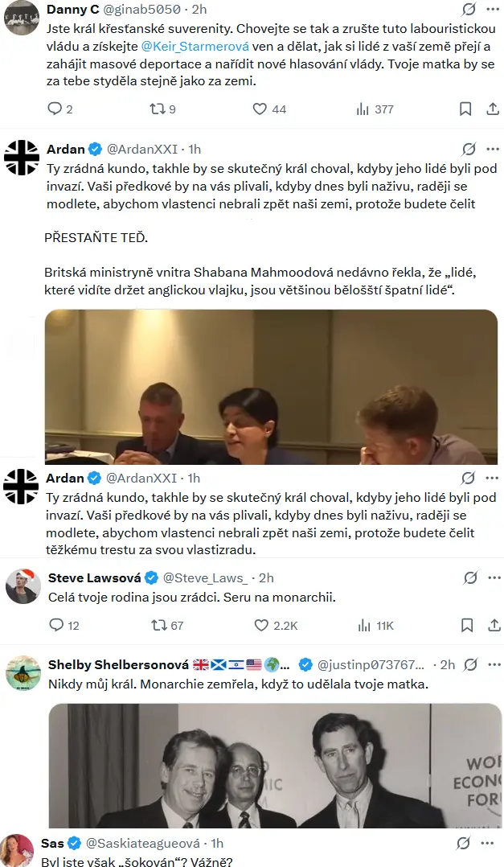Reply to Steve Lawsová's tweet
Viewport: 504px width, 867px height.
coord(55,625)
